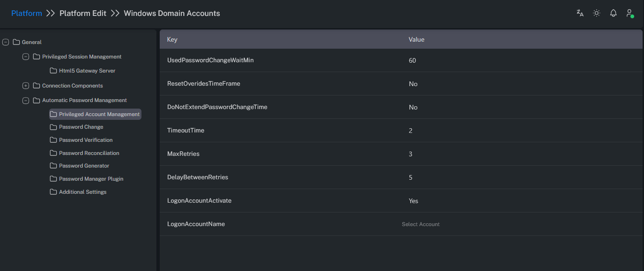Open the Password Reconciliation tree item
644x271 pixels.
(x=89, y=153)
